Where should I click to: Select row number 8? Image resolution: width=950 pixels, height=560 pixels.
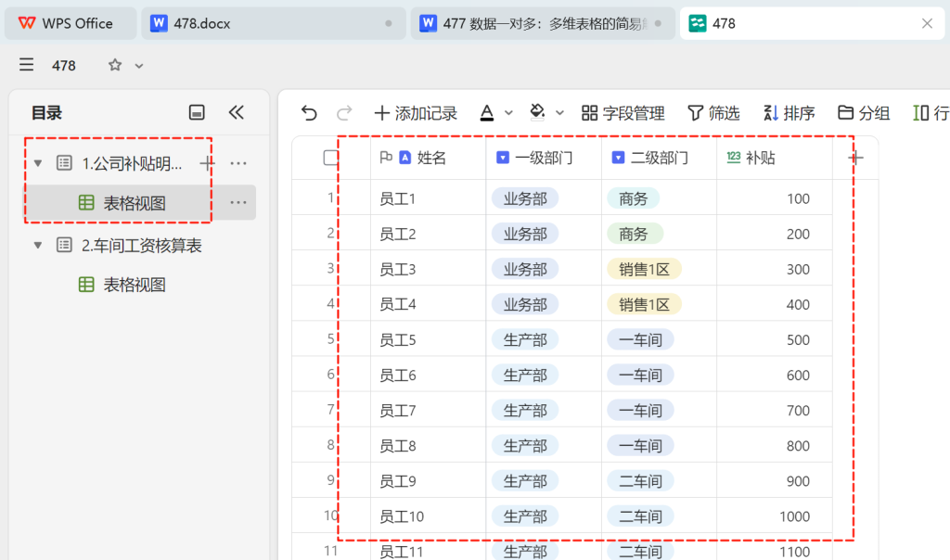pyautogui.click(x=331, y=445)
